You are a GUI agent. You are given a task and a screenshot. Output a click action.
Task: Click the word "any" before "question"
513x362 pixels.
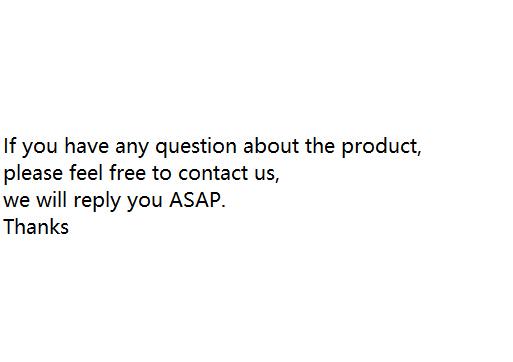click(132, 149)
